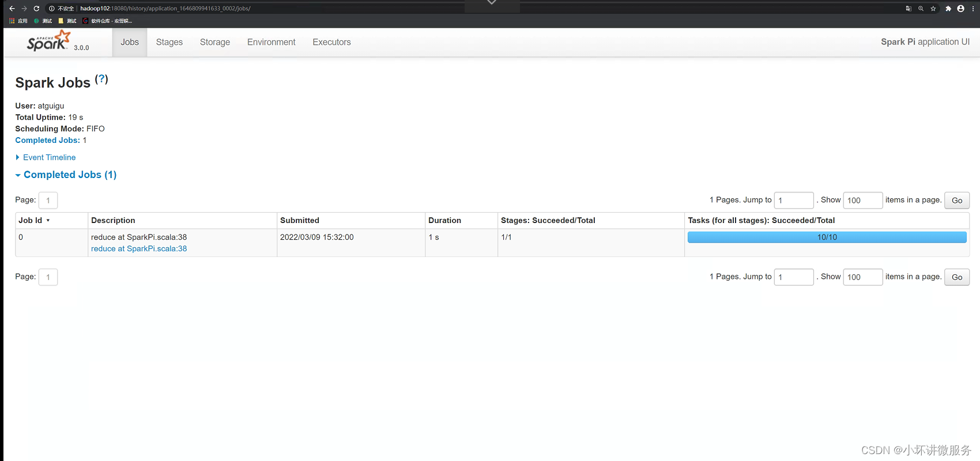Viewport: 980px width, 461px height.
Task: Open the browser profile avatar
Action: pyautogui.click(x=960, y=9)
